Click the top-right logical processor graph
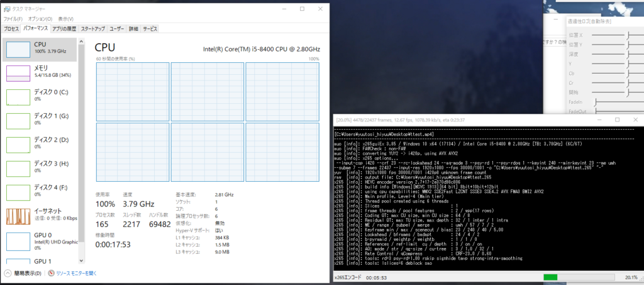 (282, 92)
